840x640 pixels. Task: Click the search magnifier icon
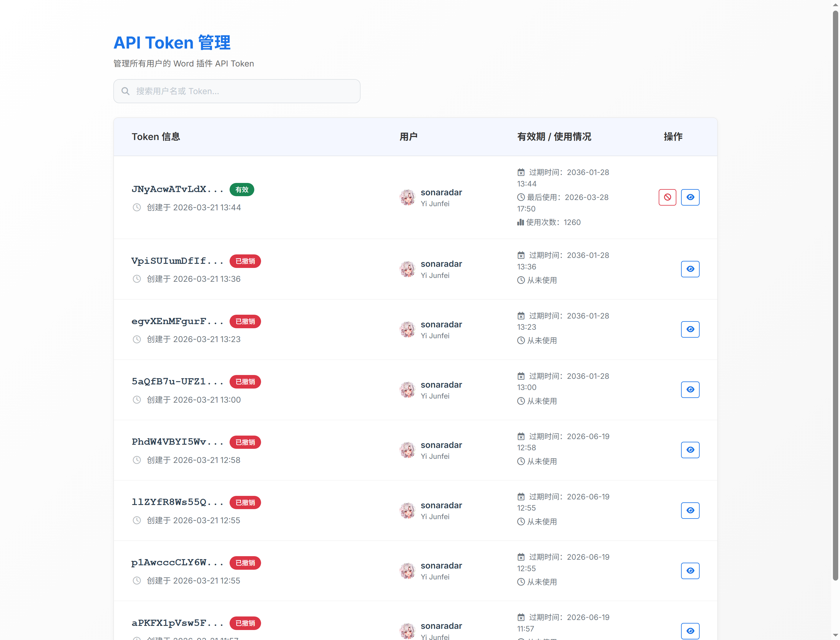pyautogui.click(x=125, y=91)
